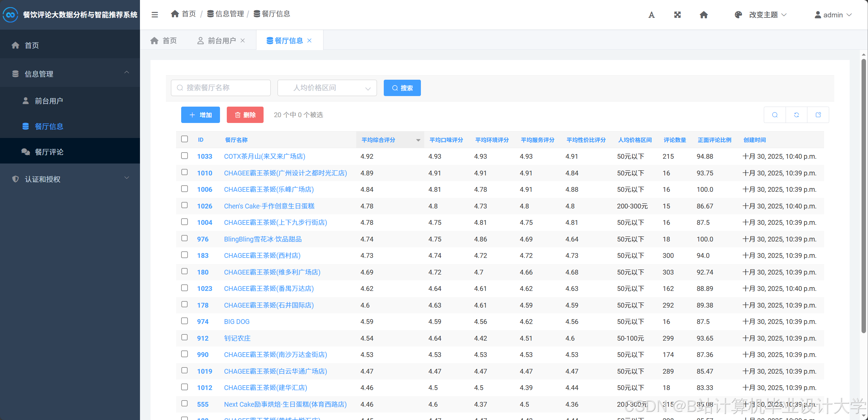Click the 搜索餐厅名称 input field
This screenshot has height=420, width=868.
coord(221,88)
